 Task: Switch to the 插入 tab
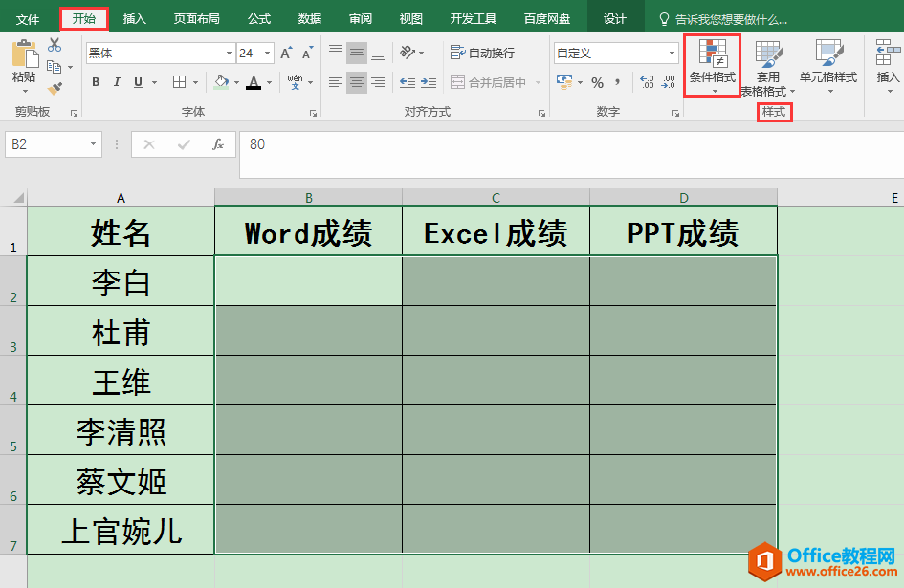134,19
